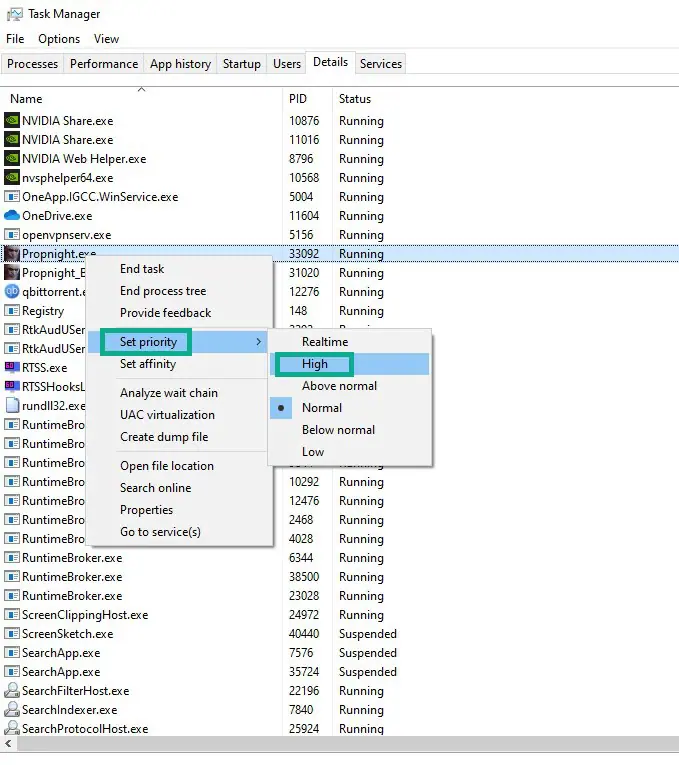The image size is (679, 765).
Task: Click the openvpnserv.exe icon
Action: (12, 234)
